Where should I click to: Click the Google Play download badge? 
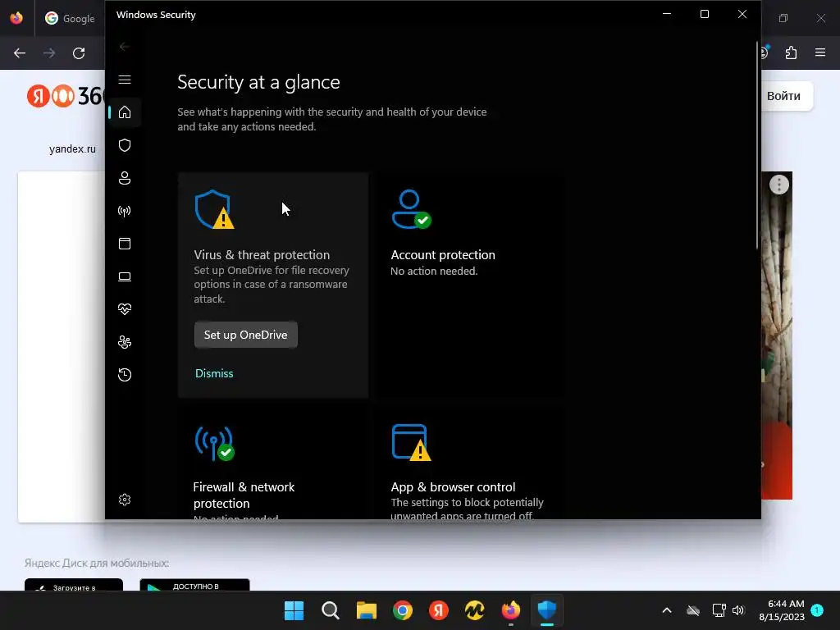194,585
